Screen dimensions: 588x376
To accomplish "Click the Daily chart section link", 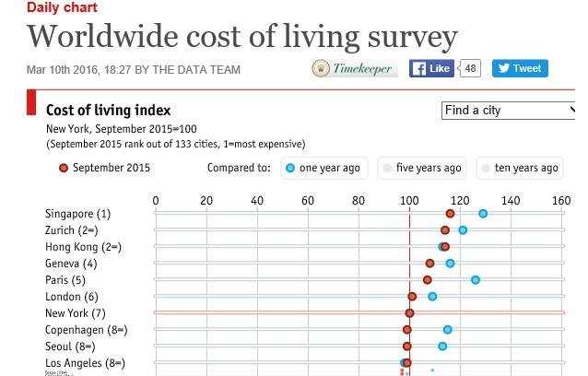I will click(62, 7).
